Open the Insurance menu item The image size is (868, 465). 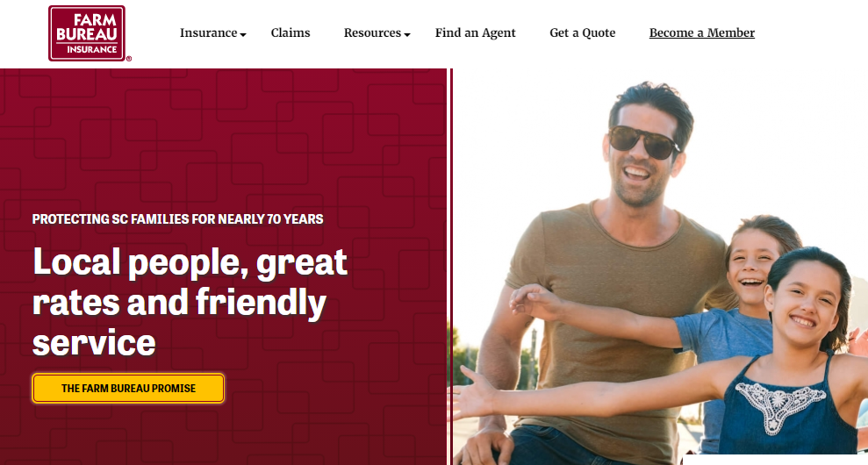[x=208, y=32]
